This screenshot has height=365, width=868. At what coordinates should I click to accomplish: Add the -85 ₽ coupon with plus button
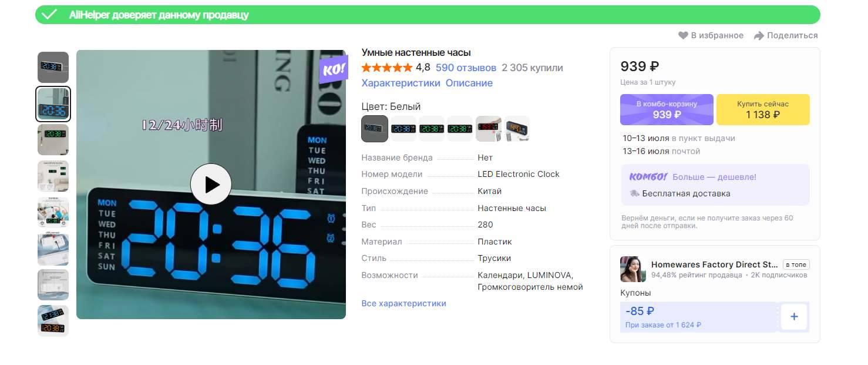(794, 317)
